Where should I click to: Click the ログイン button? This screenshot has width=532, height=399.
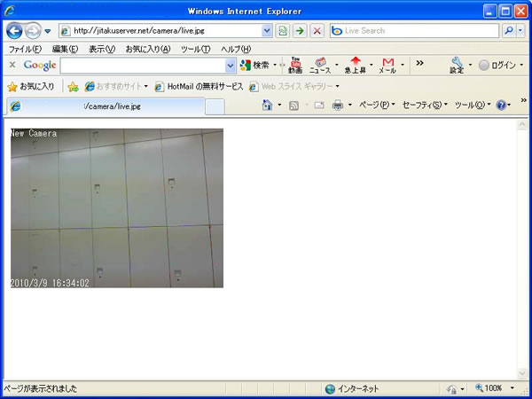point(497,66)
